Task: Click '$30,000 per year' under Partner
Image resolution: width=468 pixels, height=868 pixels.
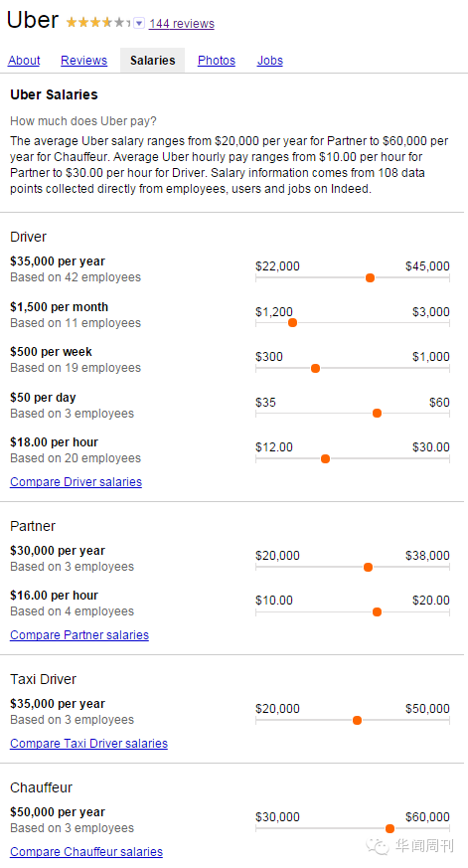Action: click(58, 551)
